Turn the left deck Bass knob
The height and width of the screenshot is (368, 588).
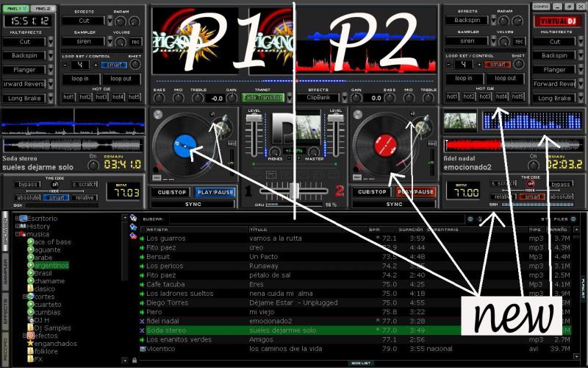[159, 98]
